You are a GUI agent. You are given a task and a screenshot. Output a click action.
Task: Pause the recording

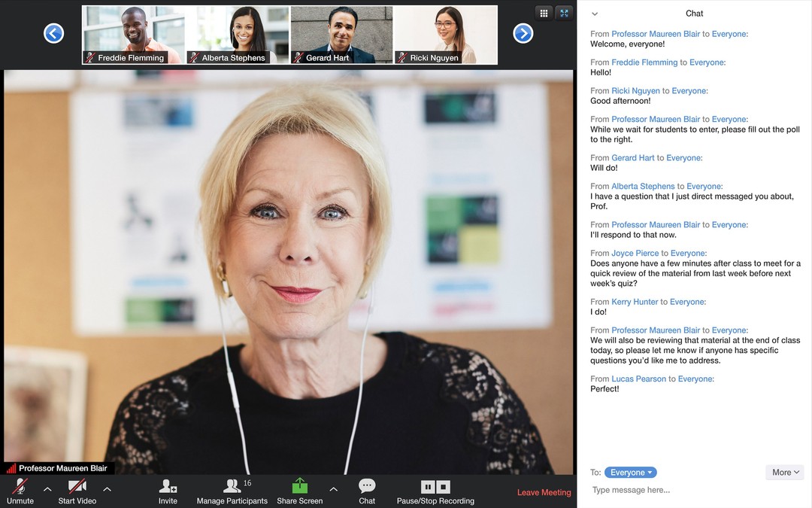point(428,488)
